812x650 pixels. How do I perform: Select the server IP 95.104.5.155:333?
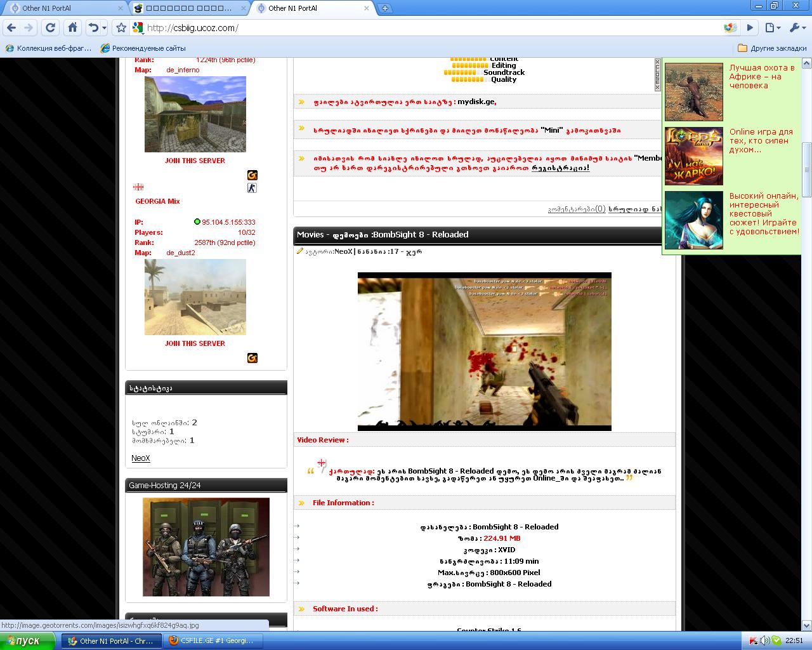pyautogui.click(x=228, y=222)
